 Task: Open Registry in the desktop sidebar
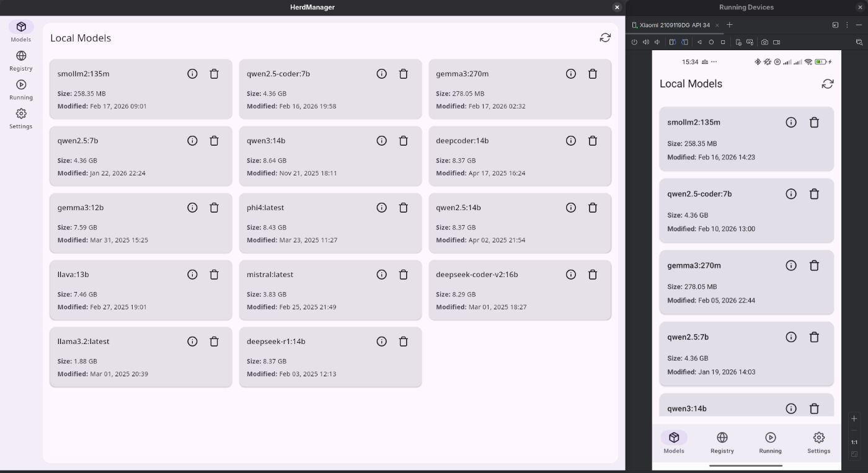click(21, 60)
